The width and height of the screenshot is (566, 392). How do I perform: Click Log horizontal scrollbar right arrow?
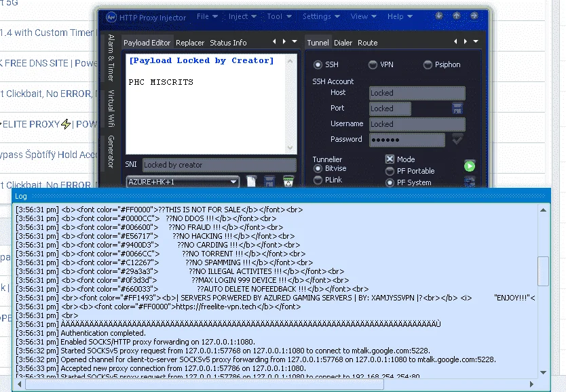click(x=531, y=384)
